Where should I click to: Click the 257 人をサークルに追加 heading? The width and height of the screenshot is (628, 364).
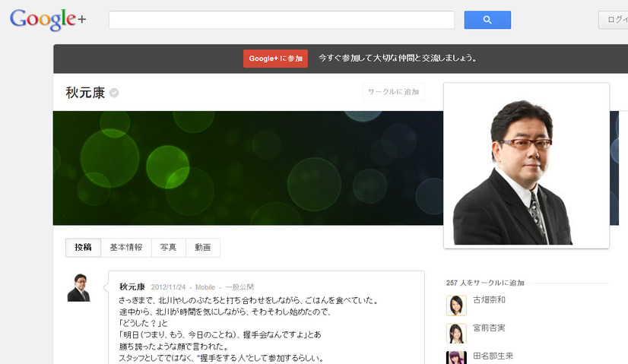click(x=485, y=283)
